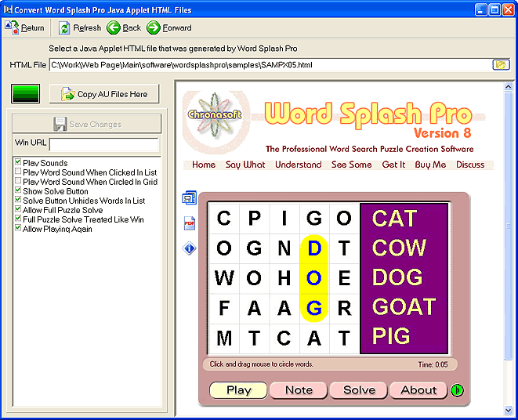Toggle the Show Solve Button checkbox

click(18, 191)
